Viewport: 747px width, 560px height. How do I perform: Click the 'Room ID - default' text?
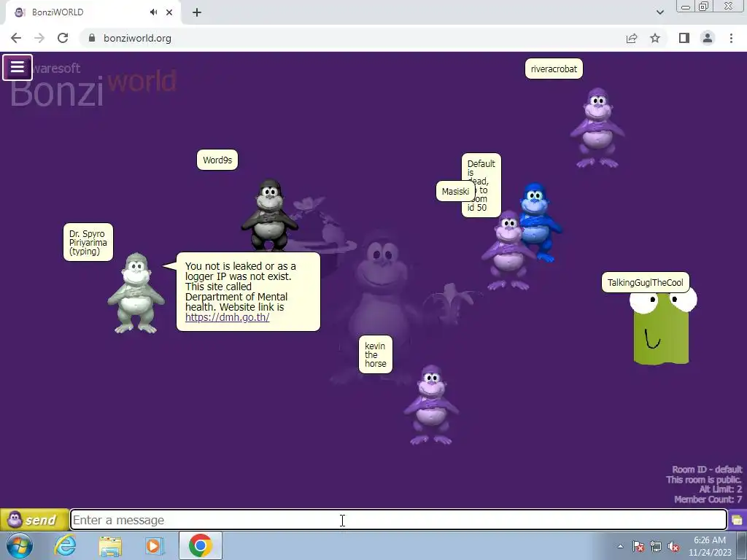(707, 470)
